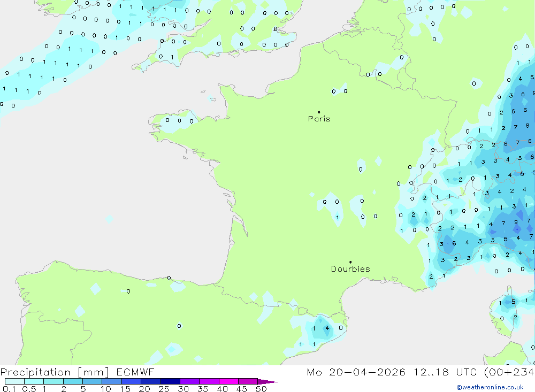The height and width of the screenshot is (392, 535).
Task: Click the Paris city label
Action: point(319,119)
